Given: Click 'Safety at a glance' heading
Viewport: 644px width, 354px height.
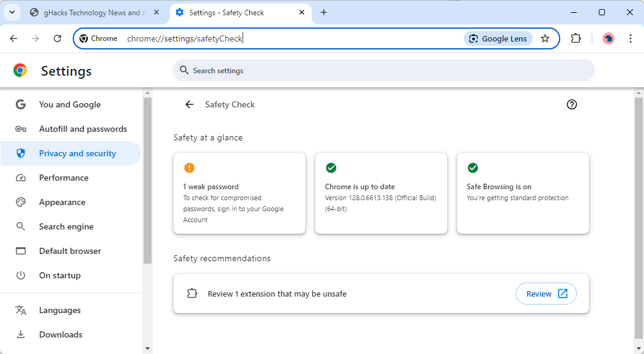Looking at the screenshot, I should tap(208, 138).
